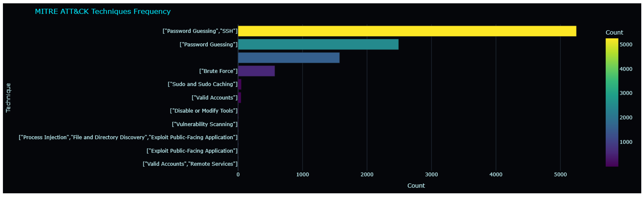
Task: Click the unlabeled blue bar
Action: [x=289, y=58]
